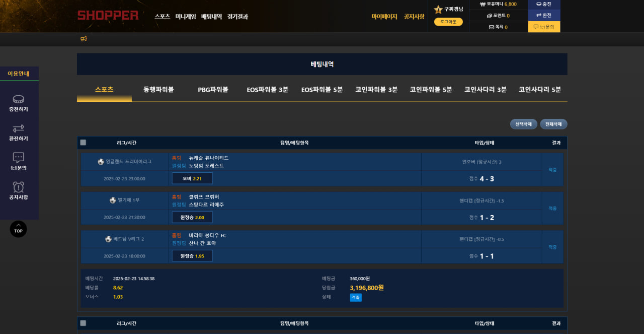Click the megaphone announcement icon
The height and width of the screenshot is (334, 644).
pos(84,39)
